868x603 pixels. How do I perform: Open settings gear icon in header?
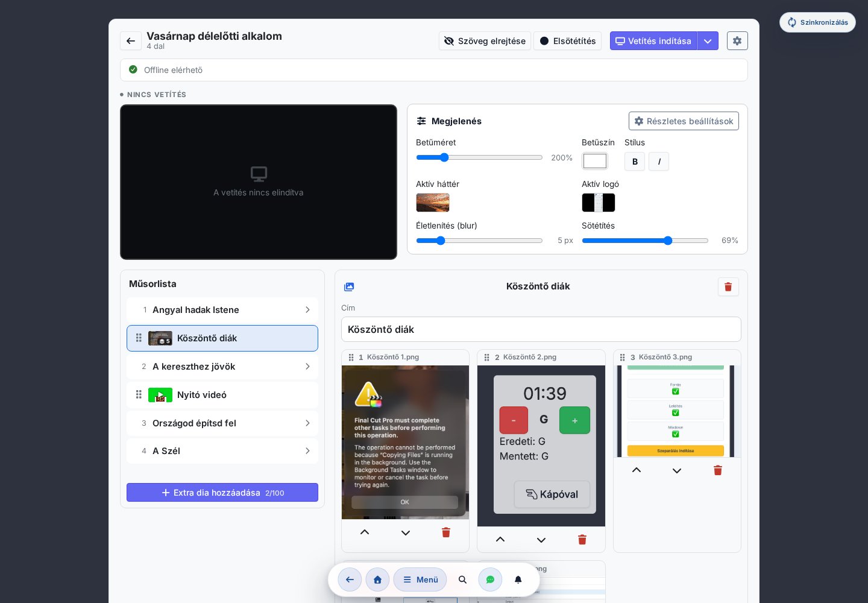coord(737,41)
